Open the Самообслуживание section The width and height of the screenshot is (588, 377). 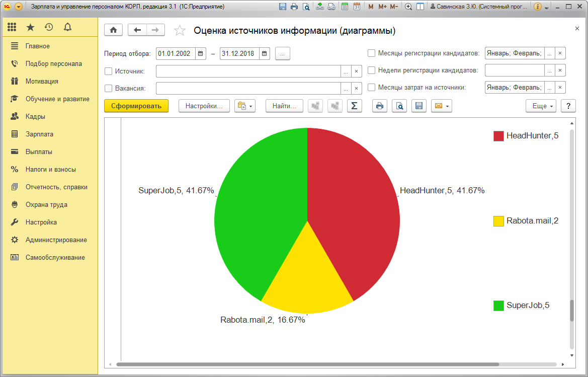[50, 257]
